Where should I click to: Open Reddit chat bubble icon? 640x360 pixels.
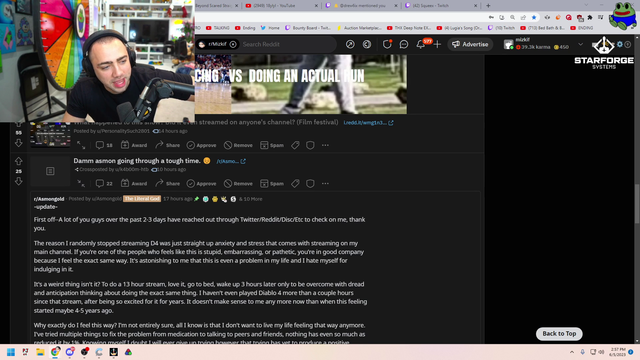coord(404,44)
